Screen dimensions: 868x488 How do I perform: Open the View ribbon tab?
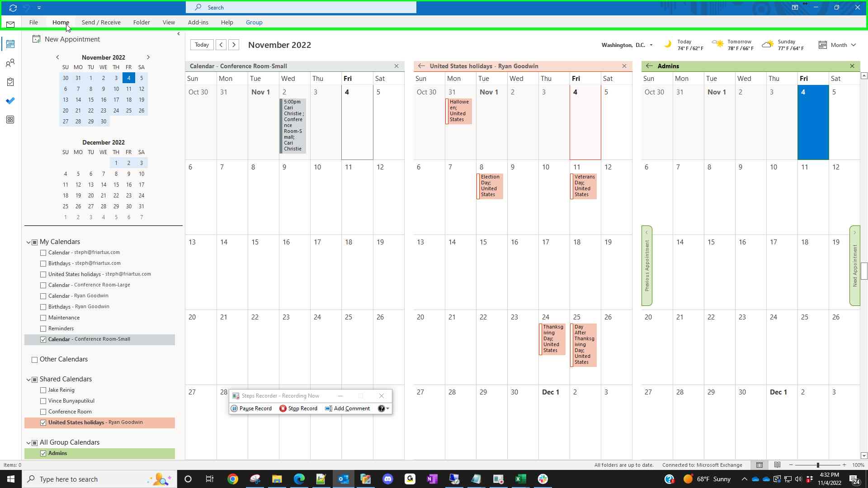coord(169,22)
